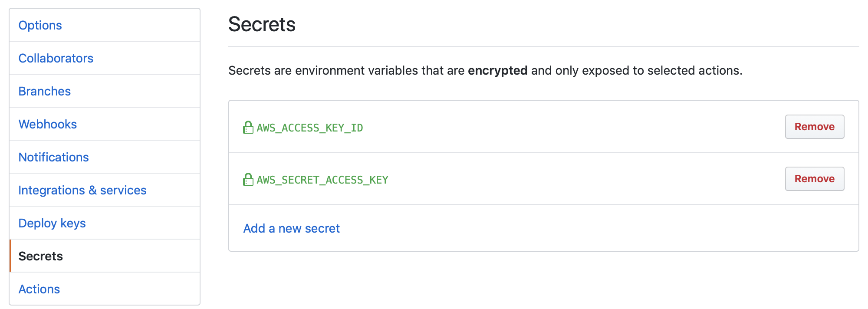This screenshot has height=309, width=868.
Task: Open Notifications settings
Action: click(x=53, y=157)
